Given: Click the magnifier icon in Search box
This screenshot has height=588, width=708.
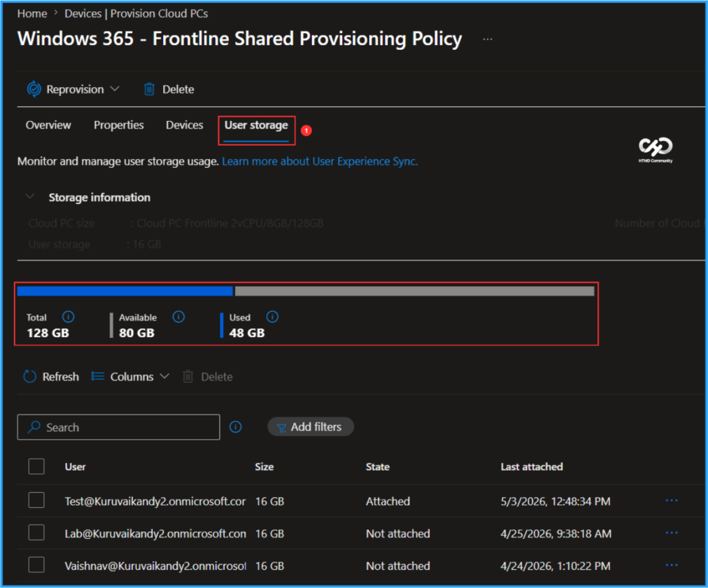Looking at the screenshot, I should pos(33,427).
